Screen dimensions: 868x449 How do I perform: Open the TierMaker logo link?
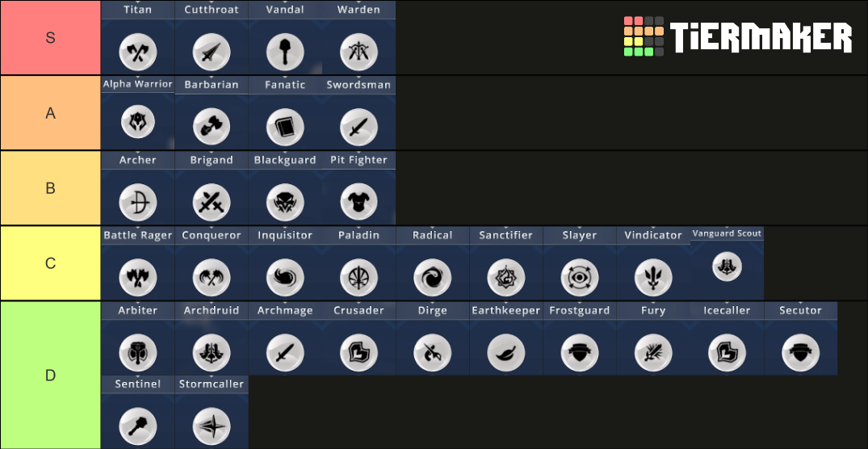tap(738, 36)
